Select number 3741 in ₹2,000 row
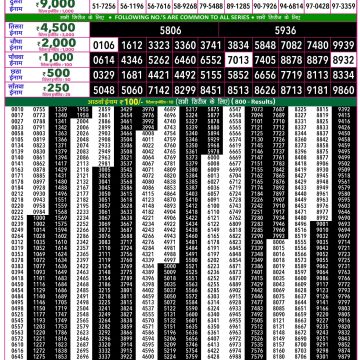360x360 pixels. (211, 45)
